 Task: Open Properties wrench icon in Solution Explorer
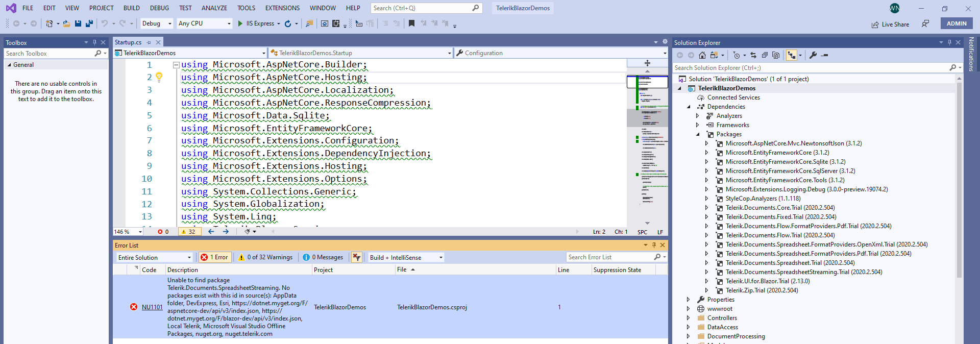point(813,55)
